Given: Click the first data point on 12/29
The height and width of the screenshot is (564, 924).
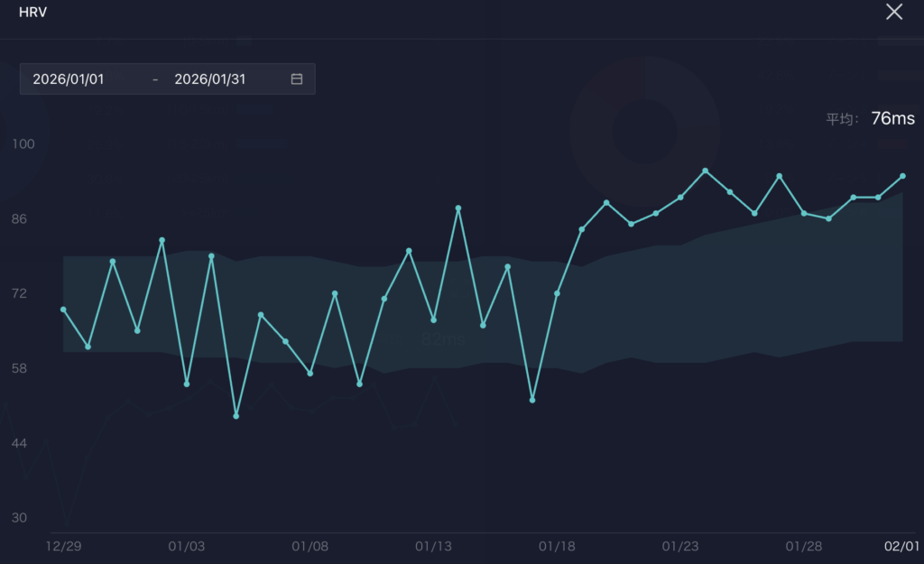Looking at the screenshot, I should [63, 310].
